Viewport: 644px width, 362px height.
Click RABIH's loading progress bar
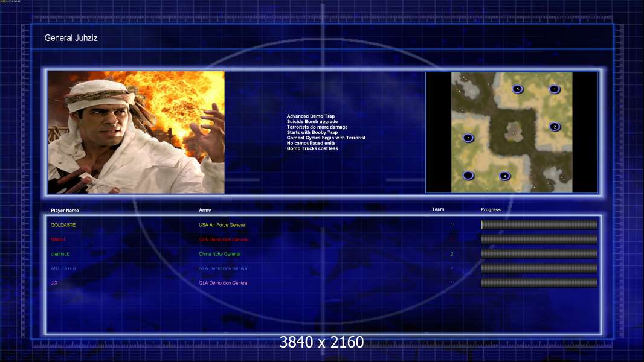pyautogui.click(x=539, y=240)
